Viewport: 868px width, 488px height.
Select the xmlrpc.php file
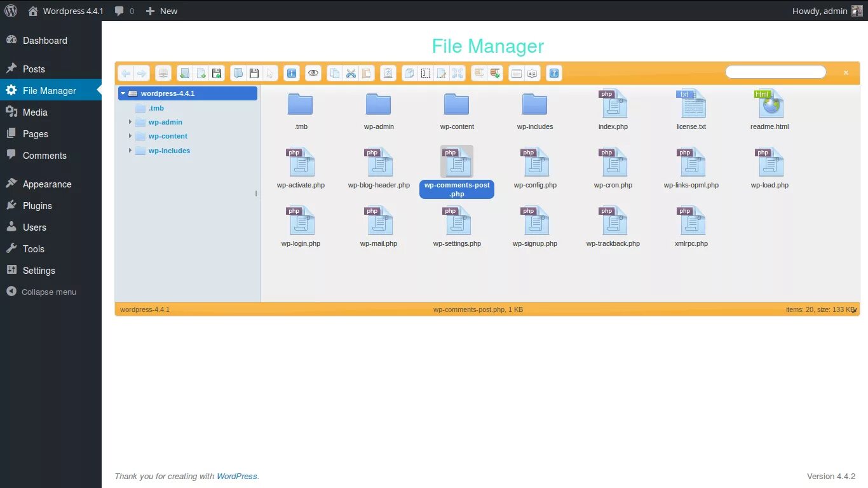(691, 227)
